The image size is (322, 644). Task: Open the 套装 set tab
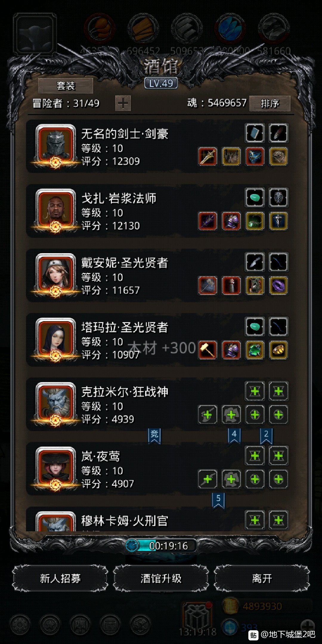tap(66, 86)
